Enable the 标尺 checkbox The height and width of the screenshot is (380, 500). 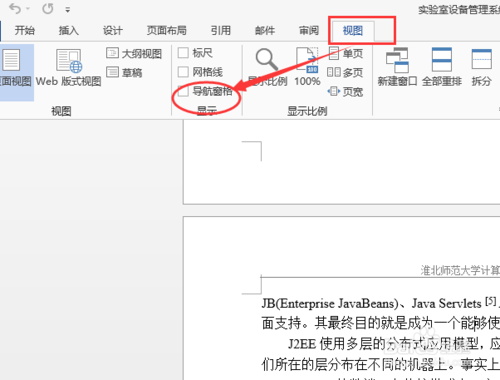183,53
